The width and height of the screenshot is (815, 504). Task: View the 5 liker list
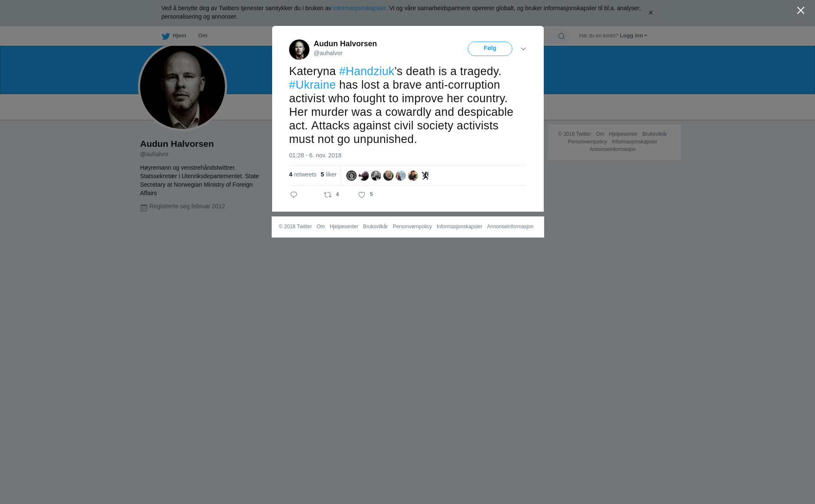click(x=329, y=174)
